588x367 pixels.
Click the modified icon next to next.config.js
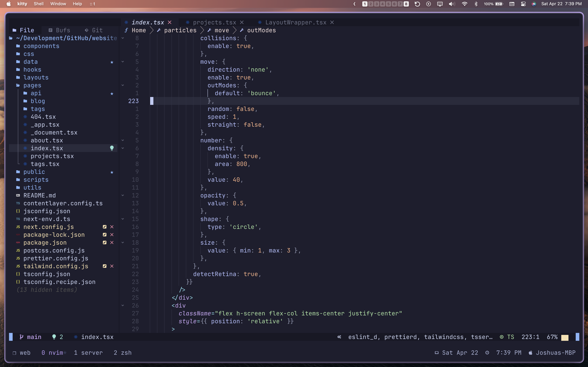(x=105, y=227)
